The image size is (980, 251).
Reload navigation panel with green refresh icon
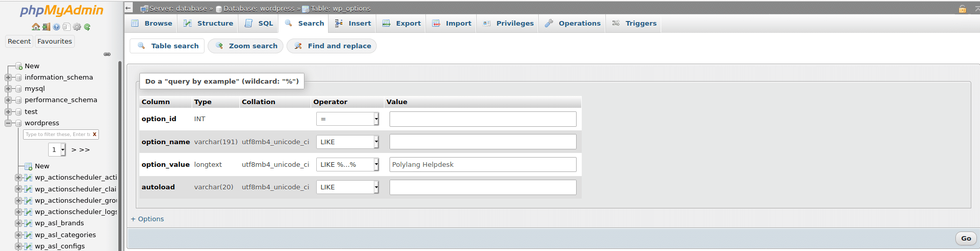tap(87, 27)
